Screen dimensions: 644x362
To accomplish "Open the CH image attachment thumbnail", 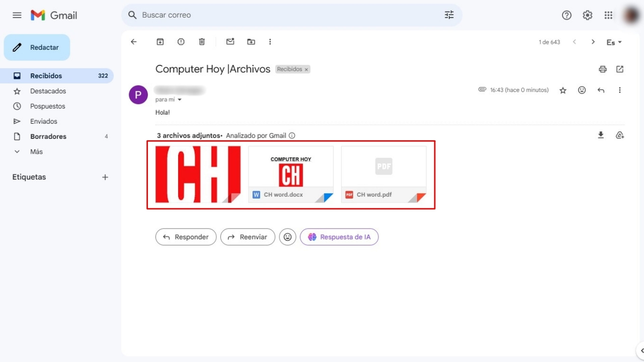I will point(198,174).
